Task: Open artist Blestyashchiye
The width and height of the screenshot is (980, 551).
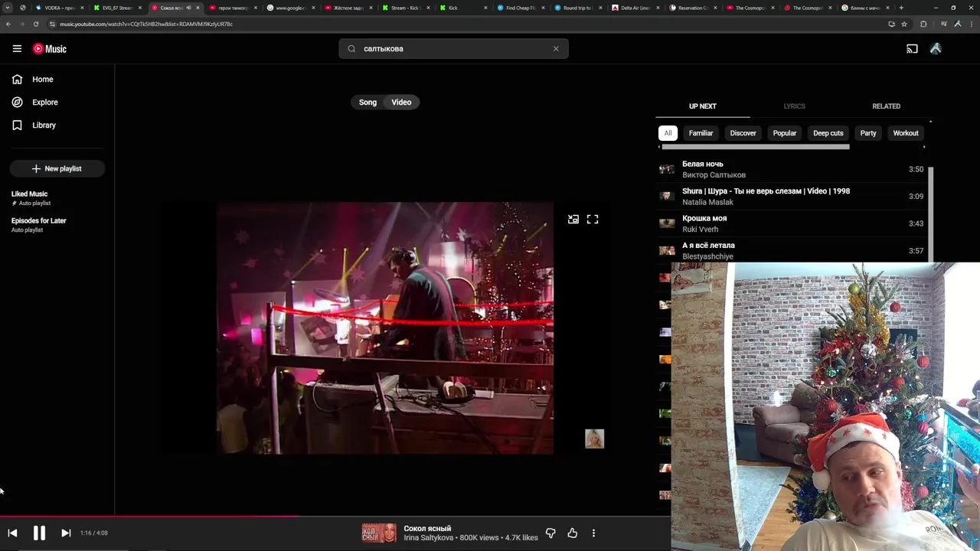Action: coord(707,256)
